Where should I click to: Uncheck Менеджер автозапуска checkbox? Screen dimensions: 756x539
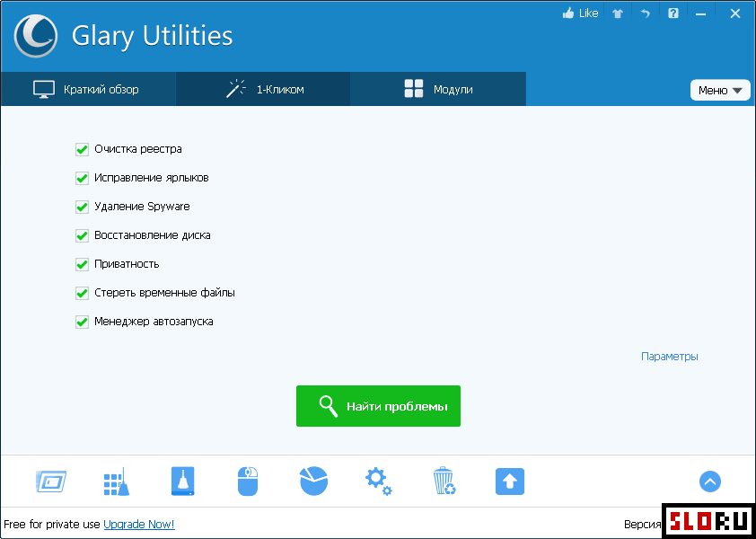[82, 322]
